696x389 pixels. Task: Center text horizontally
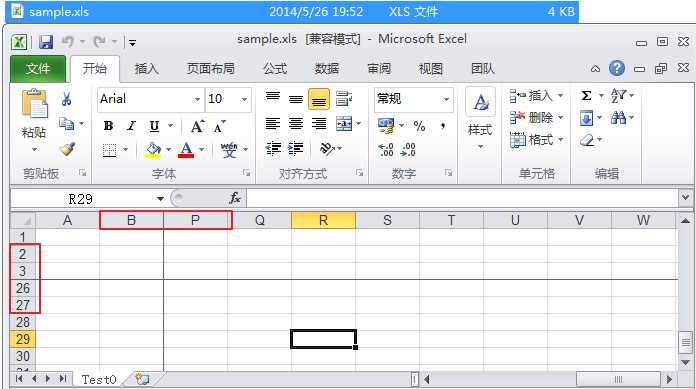pyautogui.click(x=296, y=123)
